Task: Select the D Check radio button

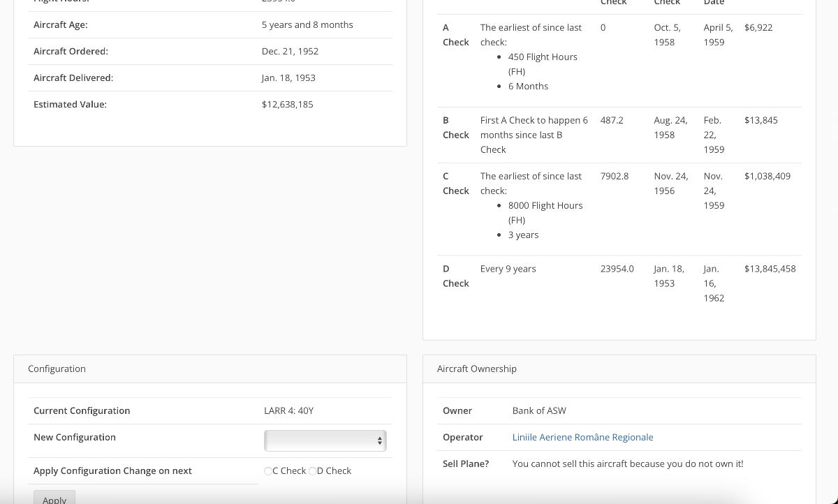Action: click(313, 471)
